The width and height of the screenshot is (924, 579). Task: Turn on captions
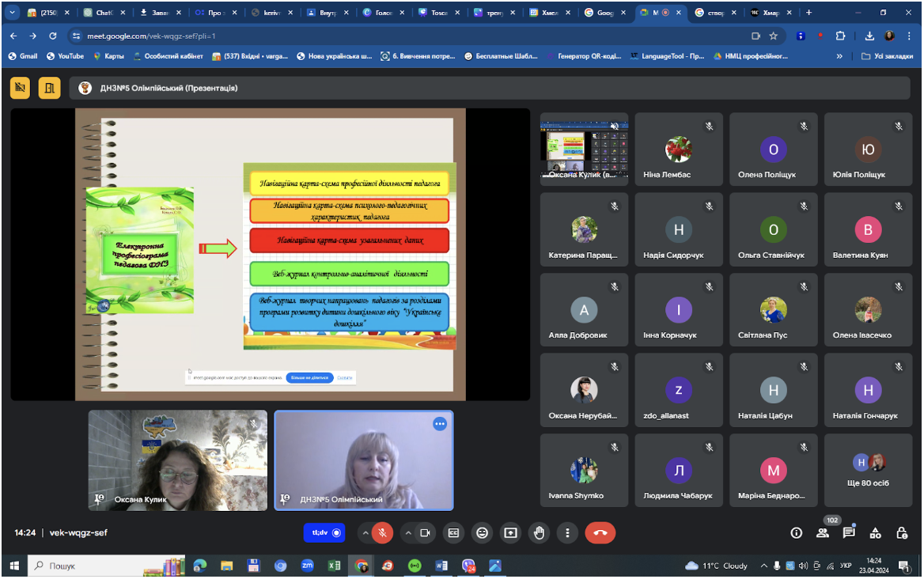click(x=453, y=533)
